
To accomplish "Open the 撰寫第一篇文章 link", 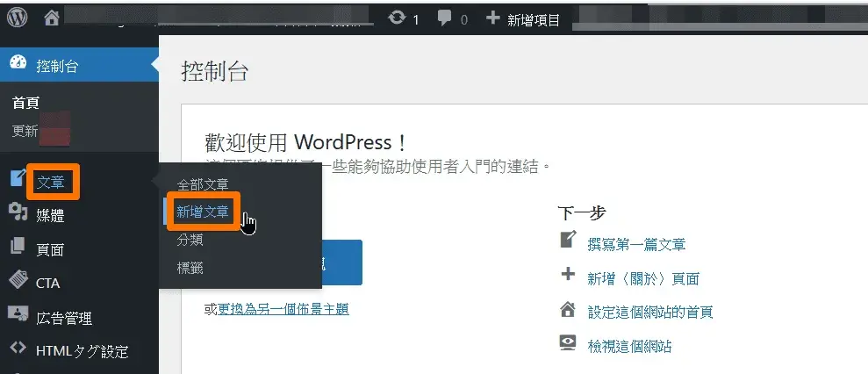I will (636, 244).
